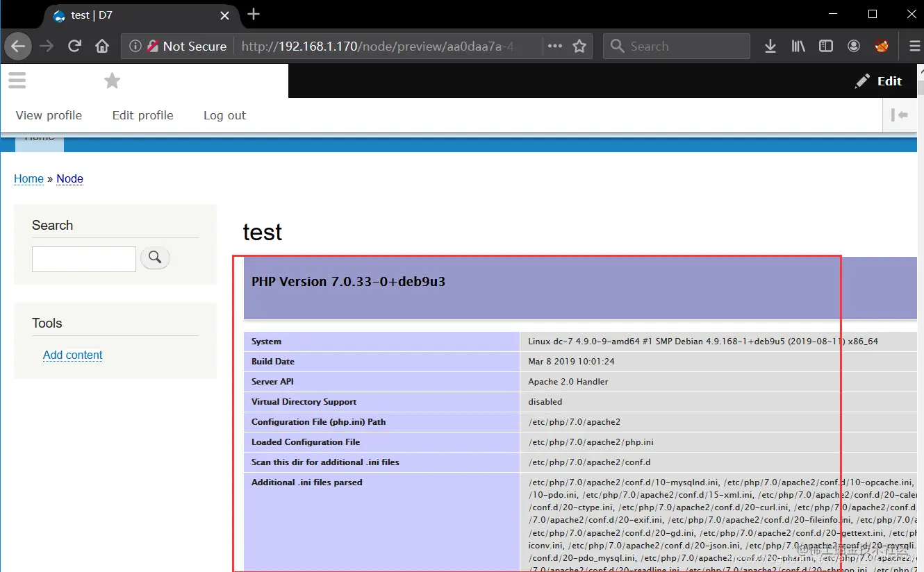Image resolution: width=924 pixels, height=572 pixels.
Task: Click 'Additional .ini files parsed' label
Action: pos(306,482)
